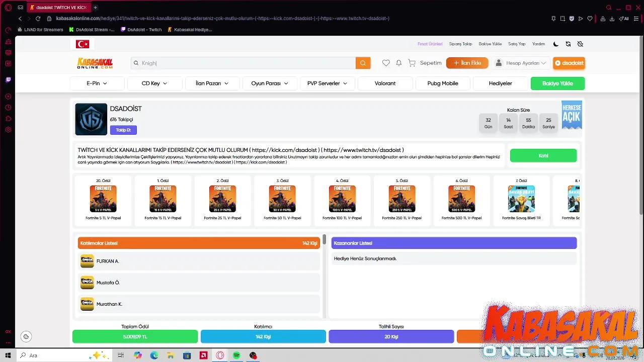This screenshot has width=644, height=362.
Task: Open the Opera AI assistant icon
Action: tap(624, 19)
